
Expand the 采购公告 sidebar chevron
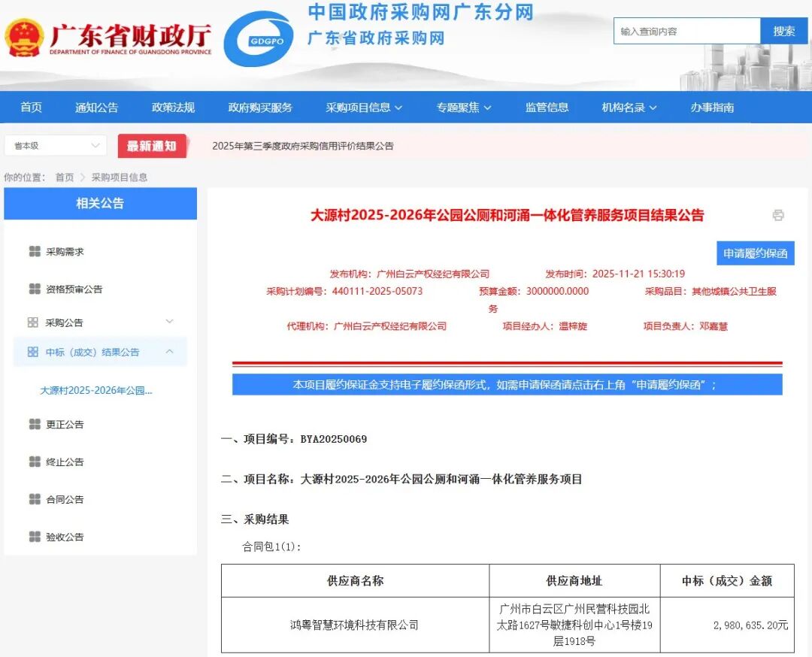pyautogui.click(x=169, y=322)
